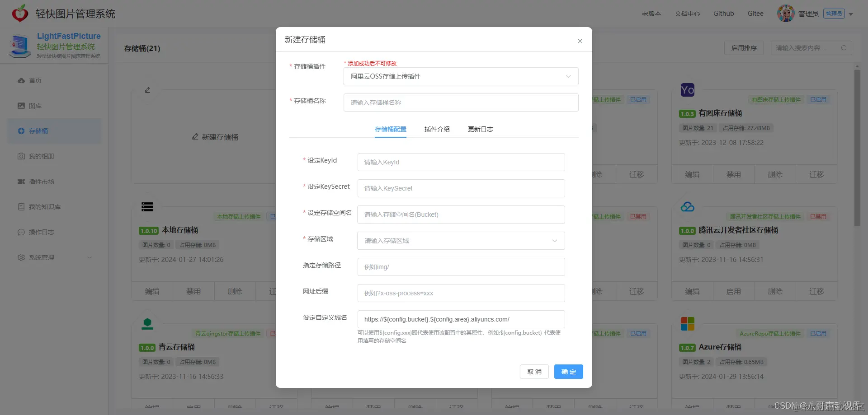
Task: Click 迁移 on 腾讯云开发者社区存储桶 card
Action: (x=816, y=291)
